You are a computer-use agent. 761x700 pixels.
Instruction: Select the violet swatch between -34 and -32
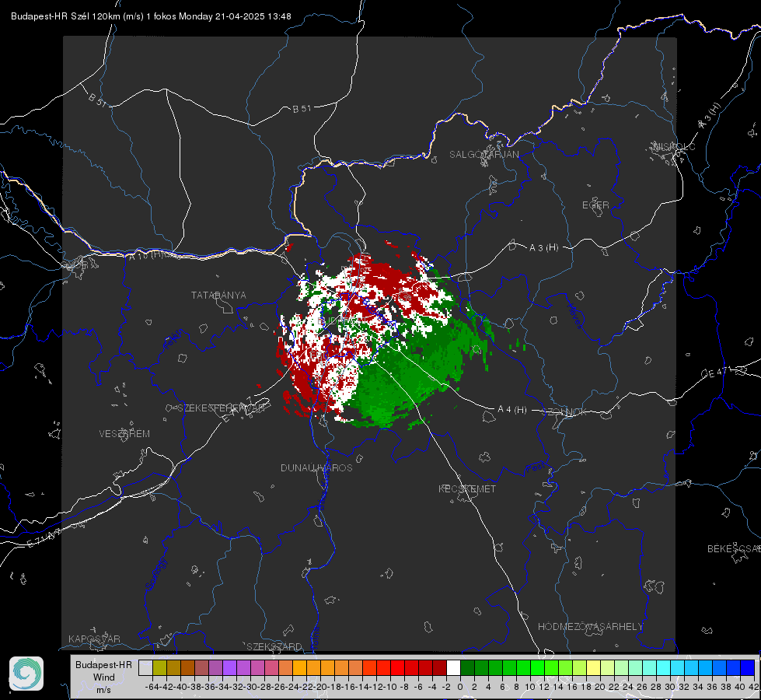tap(229, 667)
